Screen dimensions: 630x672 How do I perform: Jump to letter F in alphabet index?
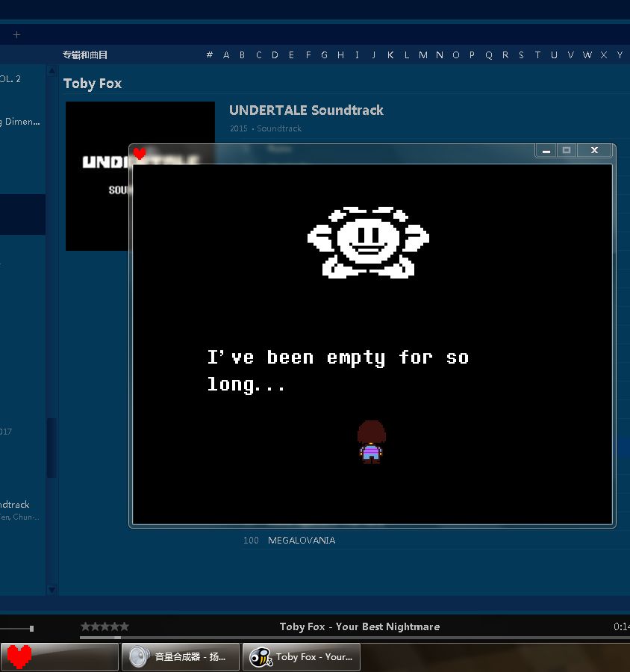pyautogui.click(x=308, y=55)
